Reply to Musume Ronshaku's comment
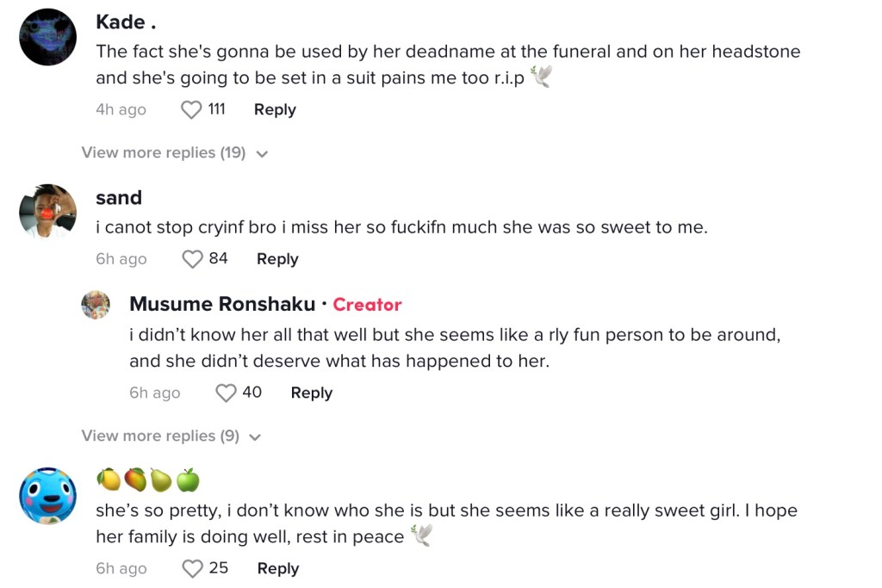Screen dimensions: 882x588 point(311,393)
